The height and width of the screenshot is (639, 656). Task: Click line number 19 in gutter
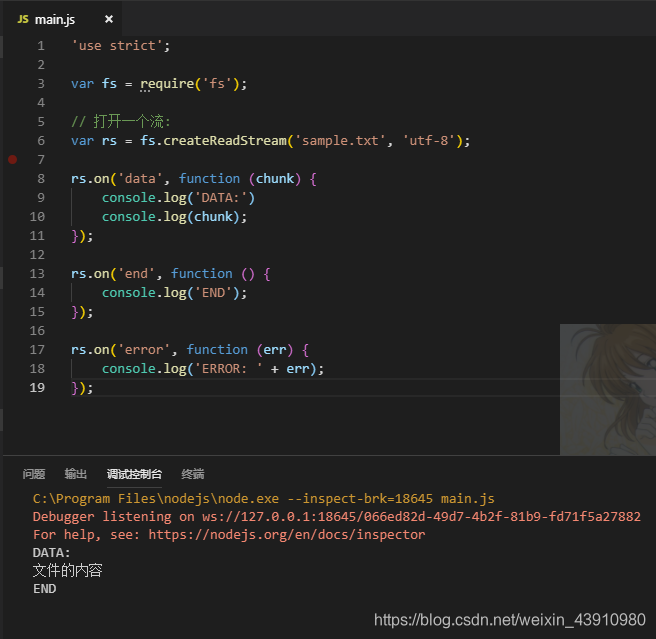(37, 388)
